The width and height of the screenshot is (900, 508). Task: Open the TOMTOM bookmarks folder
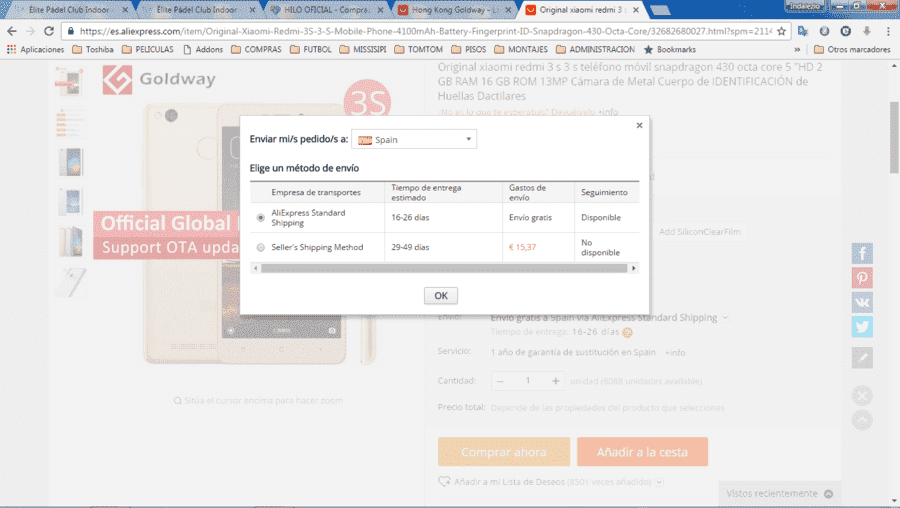[418, 49]
